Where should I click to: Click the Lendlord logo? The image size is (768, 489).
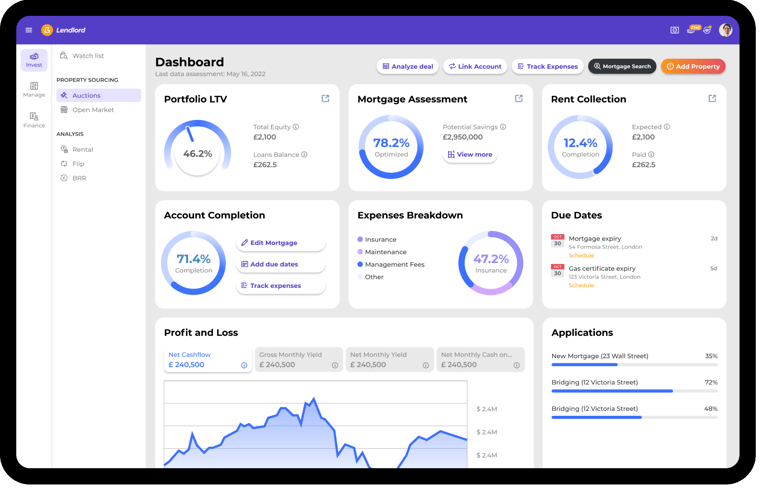click(64, 30)
